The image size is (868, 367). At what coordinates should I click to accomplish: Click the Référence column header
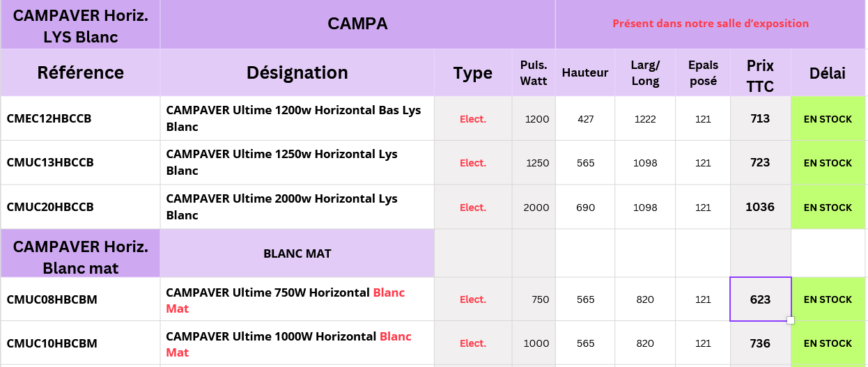tap(80, 72)
